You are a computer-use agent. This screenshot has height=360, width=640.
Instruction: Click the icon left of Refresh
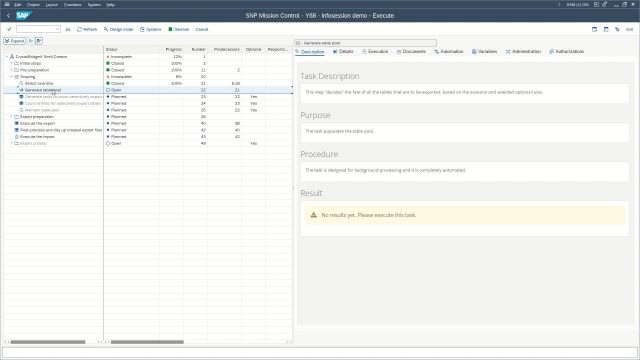click(68, 29)
